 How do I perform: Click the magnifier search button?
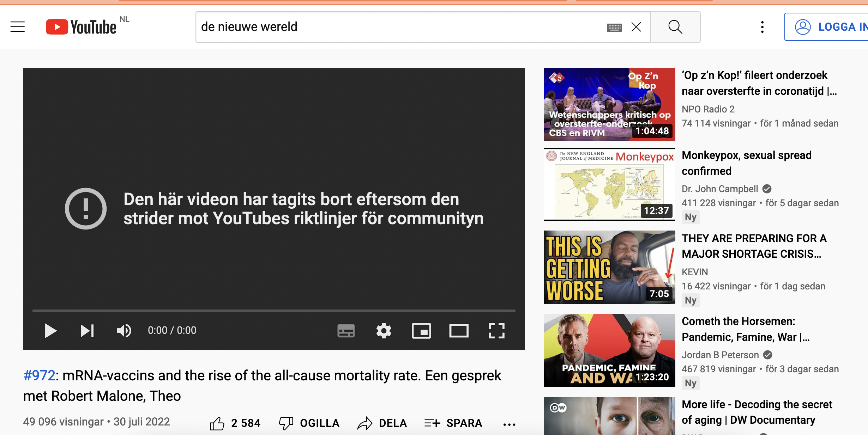pos(675,27)
